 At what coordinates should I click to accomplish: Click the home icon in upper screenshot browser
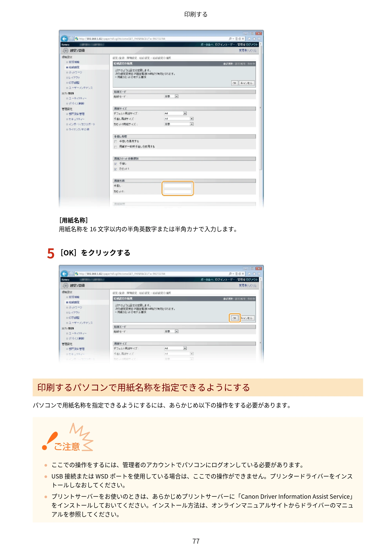[249, 39]
